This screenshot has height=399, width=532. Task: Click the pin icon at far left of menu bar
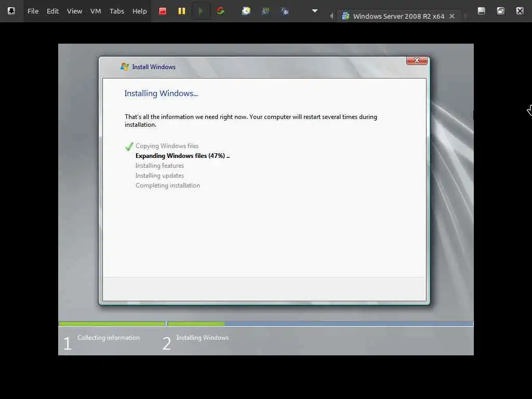coord(11,11)
